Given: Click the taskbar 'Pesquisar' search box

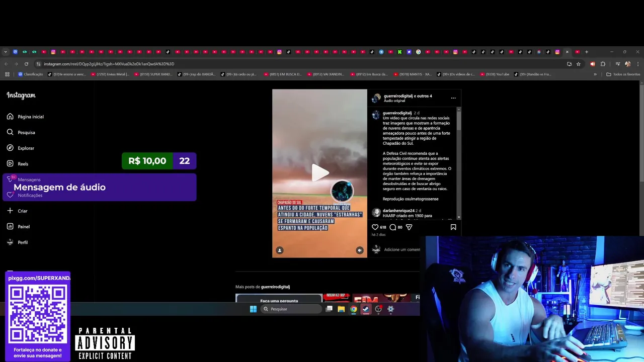Looking at the screenshot, I should point(291,309).
